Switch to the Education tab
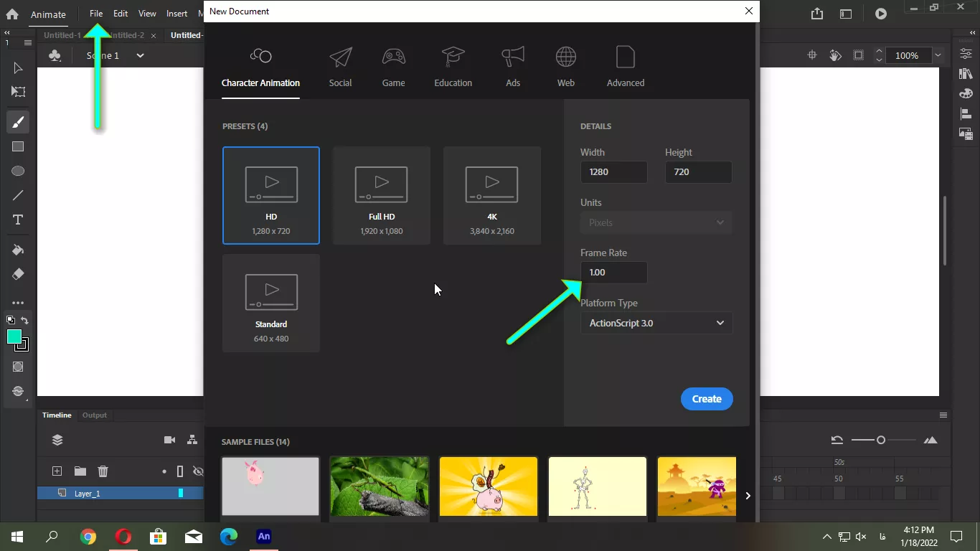This screenshot has height=551, width=980. 453,67
